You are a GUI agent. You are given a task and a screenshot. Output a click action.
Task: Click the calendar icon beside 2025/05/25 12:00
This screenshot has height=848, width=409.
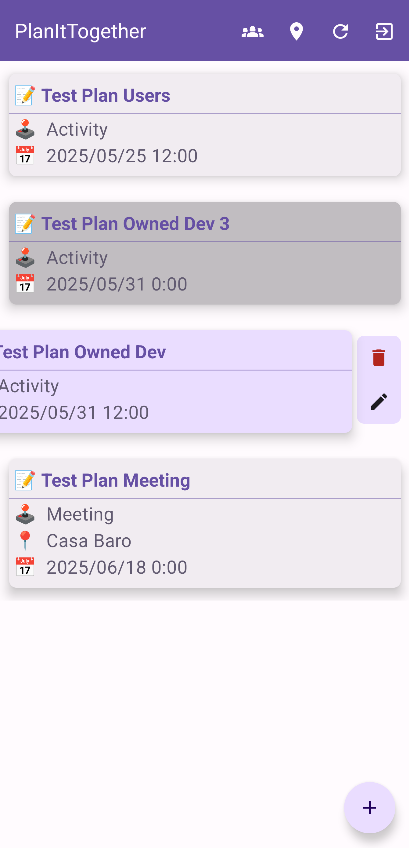tap(25, 156)
